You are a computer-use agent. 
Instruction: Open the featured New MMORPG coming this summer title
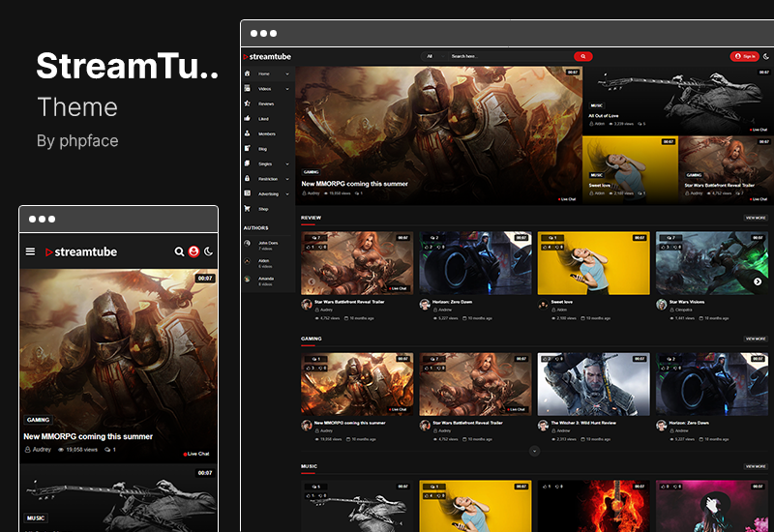pyautogui.click(x=354, y=184)
